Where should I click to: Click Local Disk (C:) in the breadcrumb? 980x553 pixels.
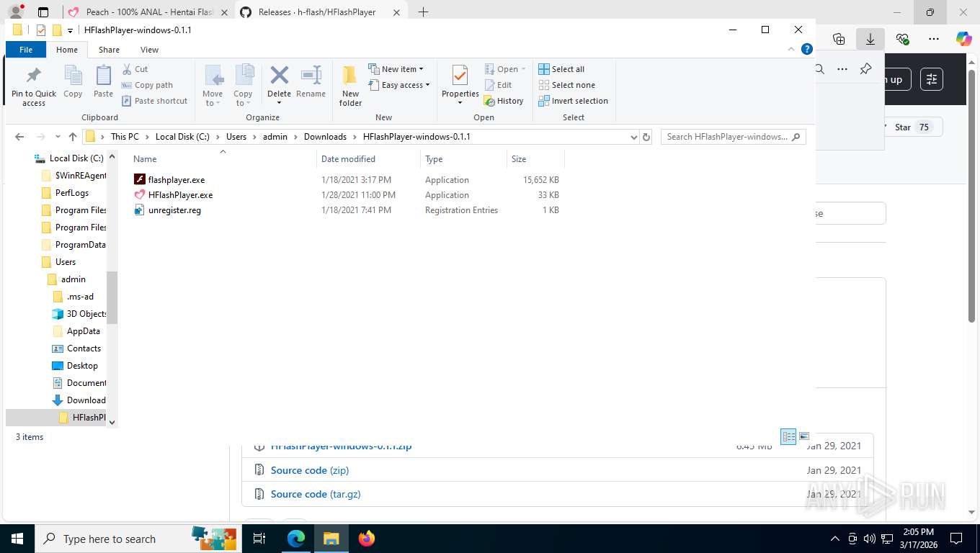(182, 137)
